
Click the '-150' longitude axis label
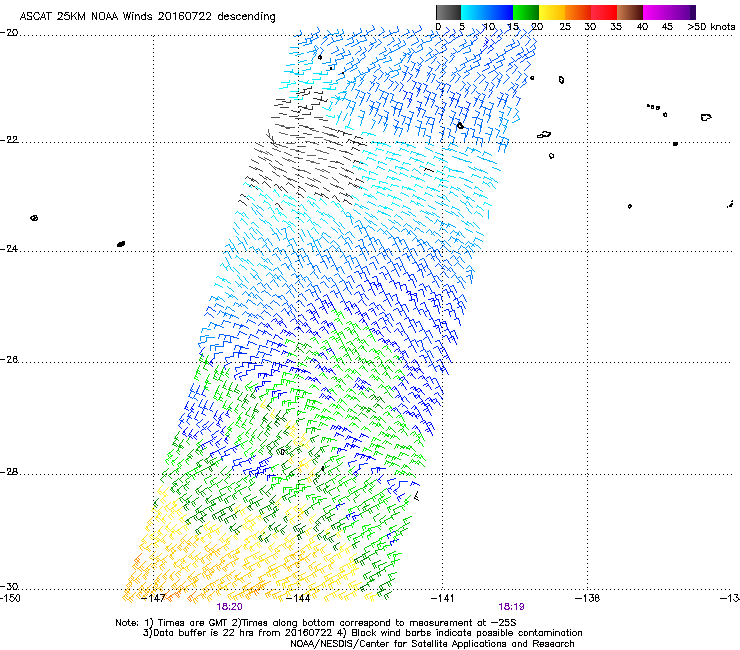pyautogui.click(x=10, y=598)
